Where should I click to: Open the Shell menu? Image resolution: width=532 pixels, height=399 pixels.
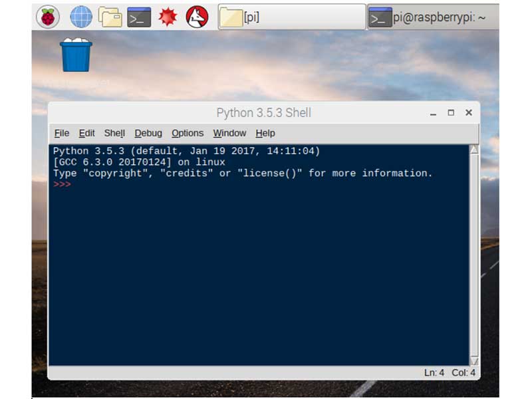(114, 133)
